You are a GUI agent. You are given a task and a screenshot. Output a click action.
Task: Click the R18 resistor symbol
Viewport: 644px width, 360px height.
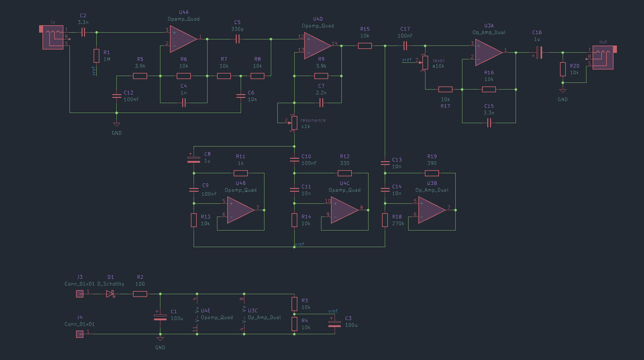pos(385,220)
